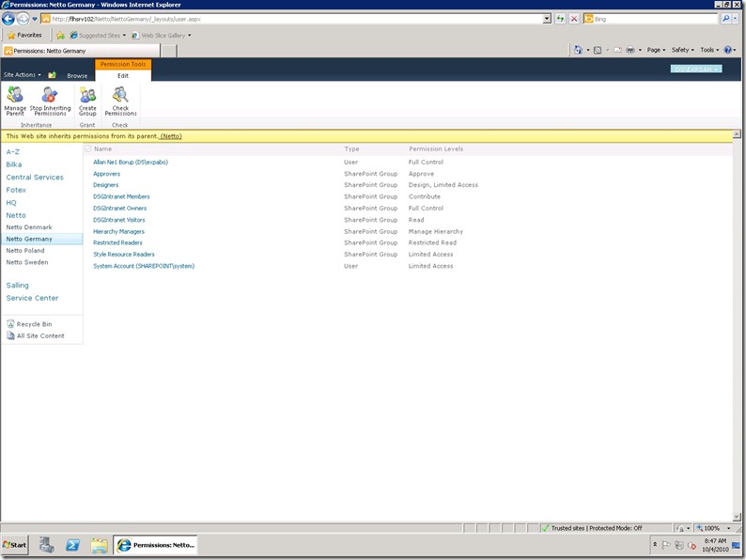
Task: Open Allan Nel Borup user entry
Action: click(131, 163)
